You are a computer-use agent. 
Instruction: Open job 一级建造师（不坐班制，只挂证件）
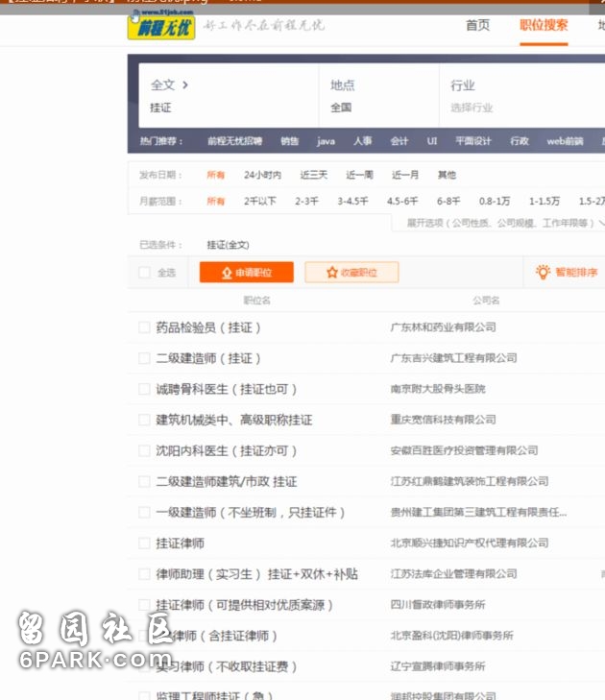click(x=251, y=513)
